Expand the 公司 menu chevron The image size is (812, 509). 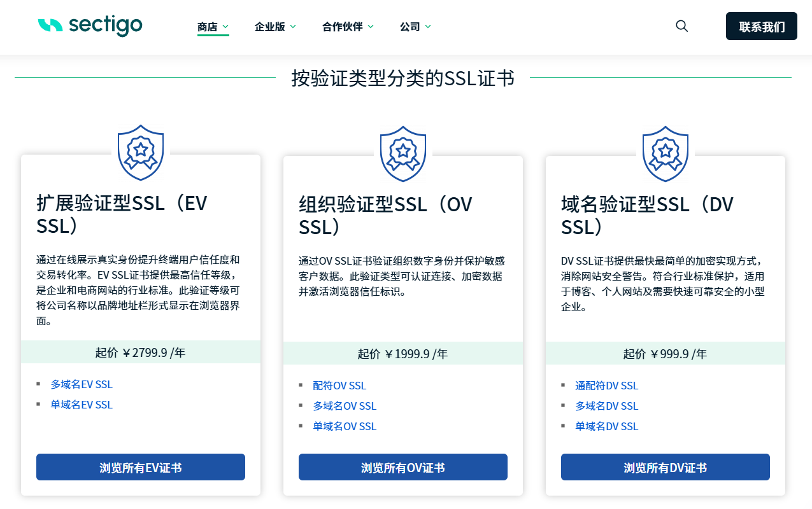[x=428, y=27]
